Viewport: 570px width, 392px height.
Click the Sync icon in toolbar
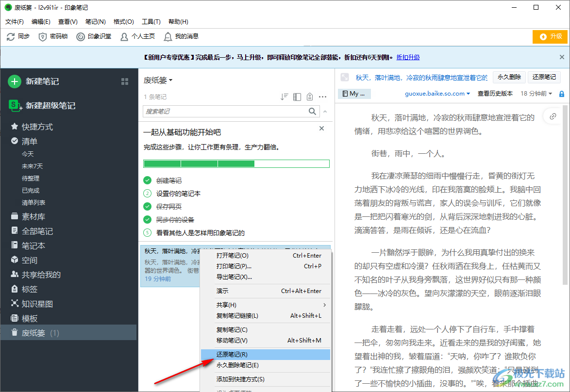click(11, 36)
